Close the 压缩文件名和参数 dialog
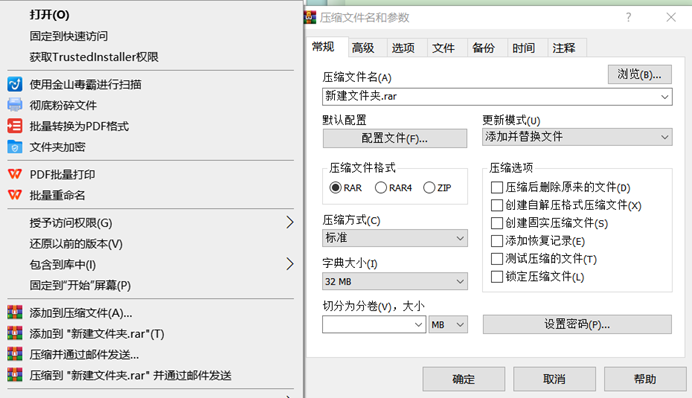 tap(671, 17)
